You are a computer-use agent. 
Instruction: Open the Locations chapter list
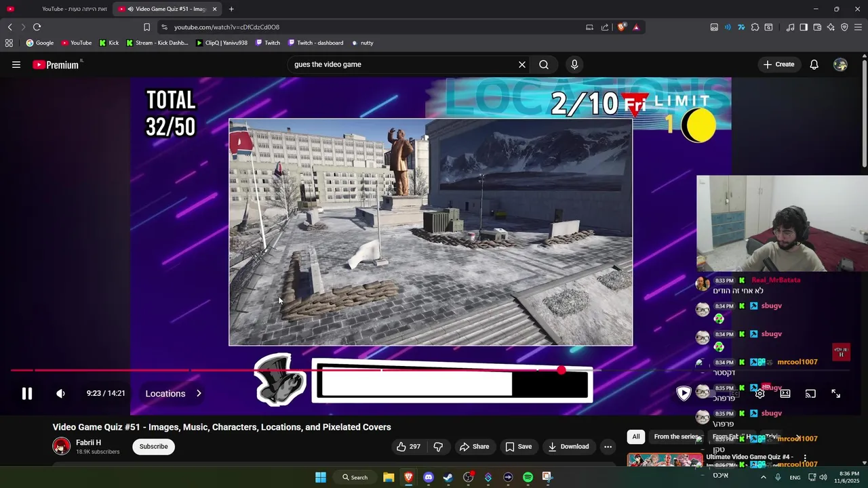(173, 394)
